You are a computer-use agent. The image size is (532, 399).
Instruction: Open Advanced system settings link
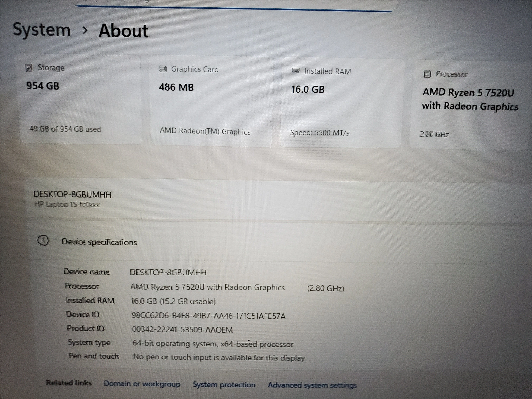click(x=312, y=385)
